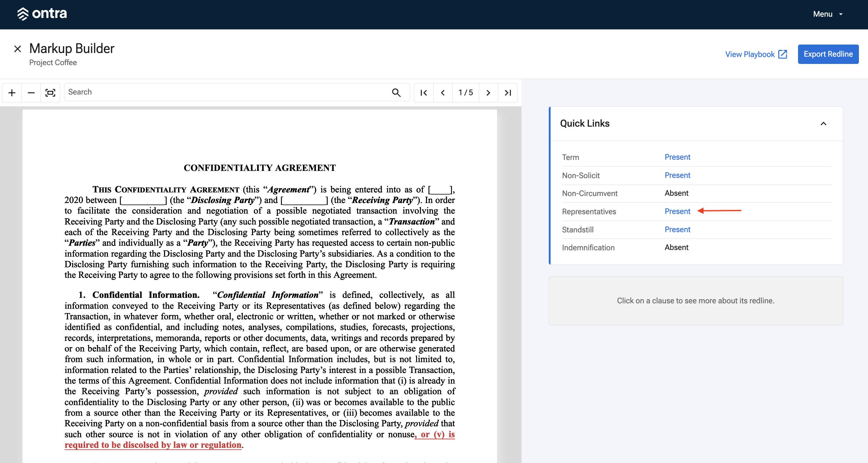Click the Project Coffee subtitle
This screenshot has width=868, height=463.
pyautogui.click(x=53, y=63)
